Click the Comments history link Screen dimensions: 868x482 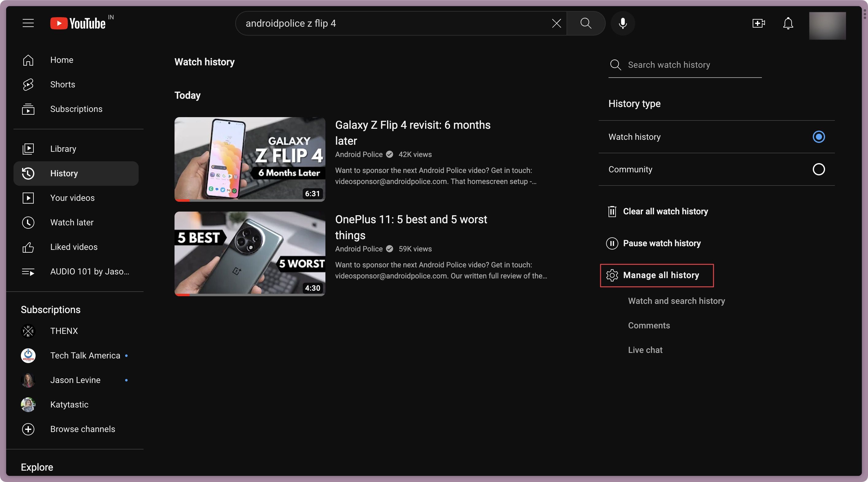click(648, 324)
